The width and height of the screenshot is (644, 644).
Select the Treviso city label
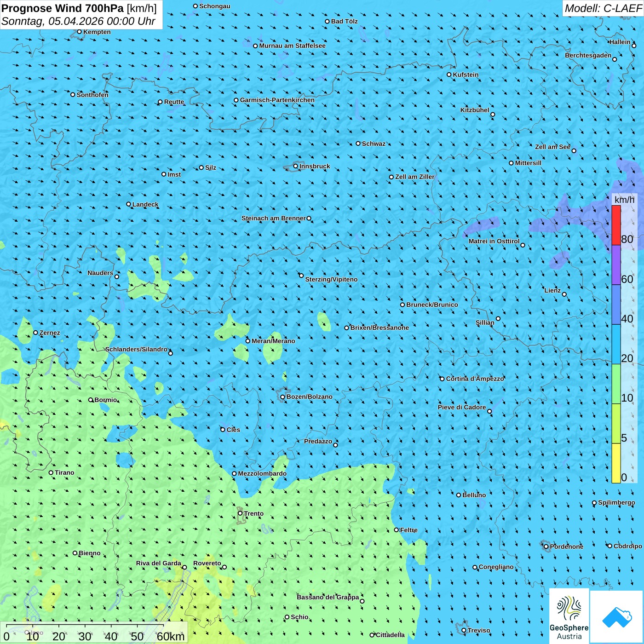[479, 630]
